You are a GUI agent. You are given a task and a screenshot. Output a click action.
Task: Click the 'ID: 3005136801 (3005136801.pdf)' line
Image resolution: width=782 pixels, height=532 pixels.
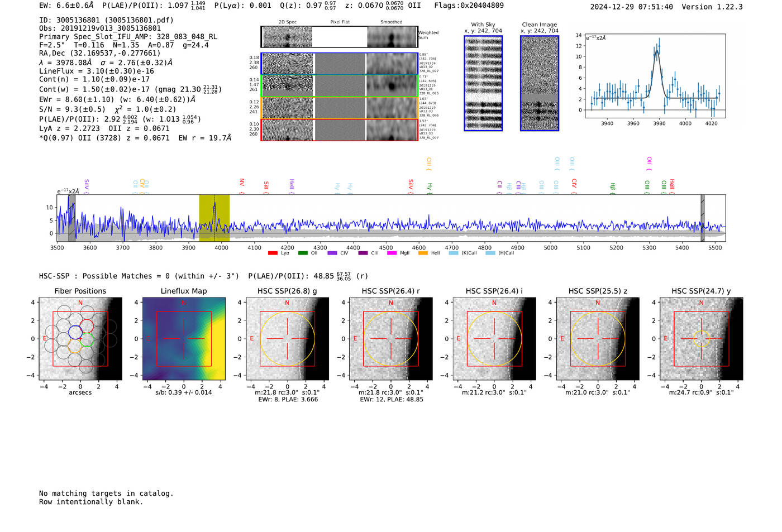click(106, 20)
